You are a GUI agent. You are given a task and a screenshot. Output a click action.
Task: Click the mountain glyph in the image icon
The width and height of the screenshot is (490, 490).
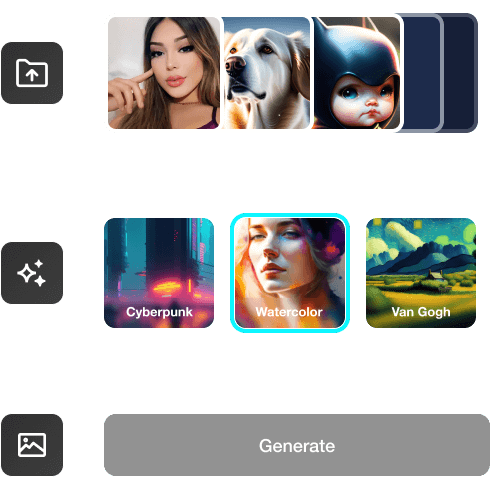click(32, 448)
